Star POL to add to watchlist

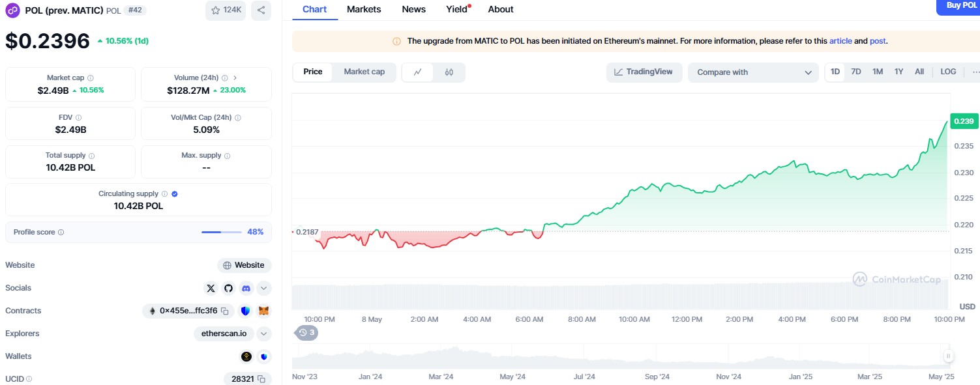click(225, 10)
